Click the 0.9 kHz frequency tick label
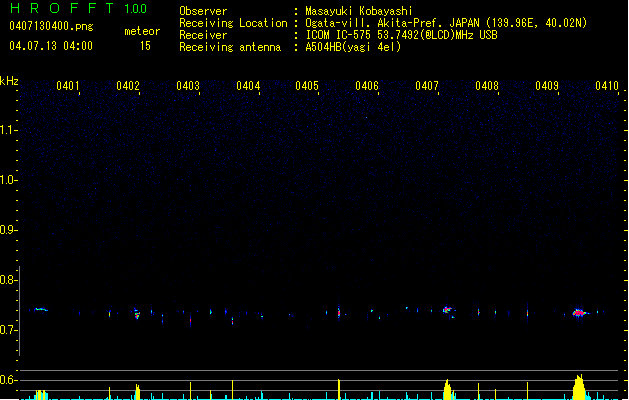629x400 pixels. pyautogui.click(x=8, y=230)
